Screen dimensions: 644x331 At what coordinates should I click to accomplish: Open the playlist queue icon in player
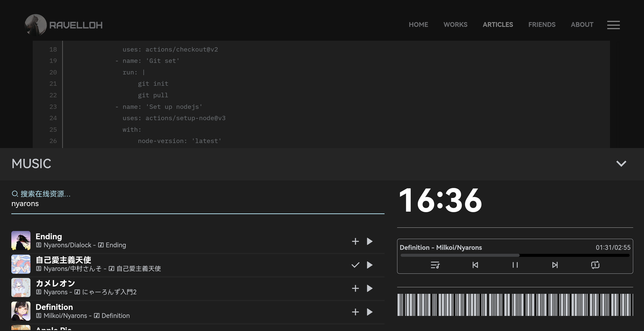click(x=435, y=265)
